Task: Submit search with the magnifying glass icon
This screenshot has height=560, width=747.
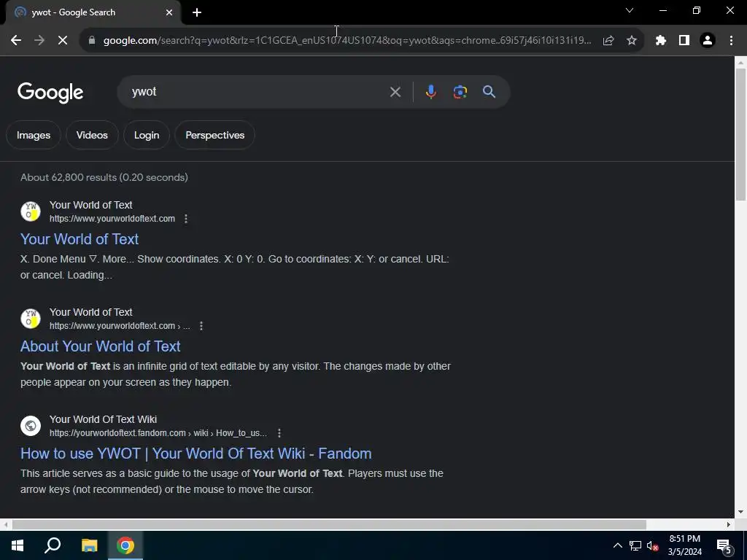Action: (489, 92)
